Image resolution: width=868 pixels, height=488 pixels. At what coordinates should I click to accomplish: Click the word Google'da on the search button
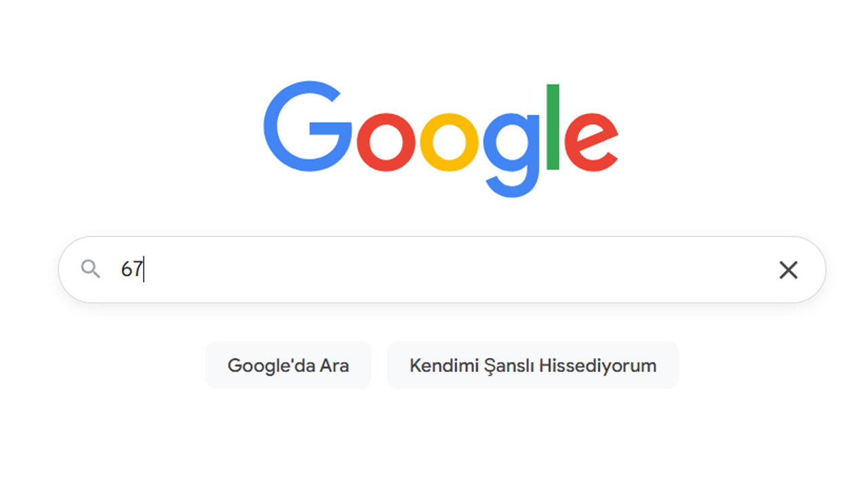click(x=270, y=366)
